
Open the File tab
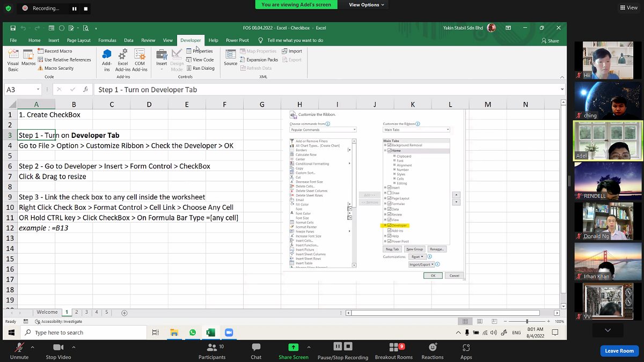point(13,40)
